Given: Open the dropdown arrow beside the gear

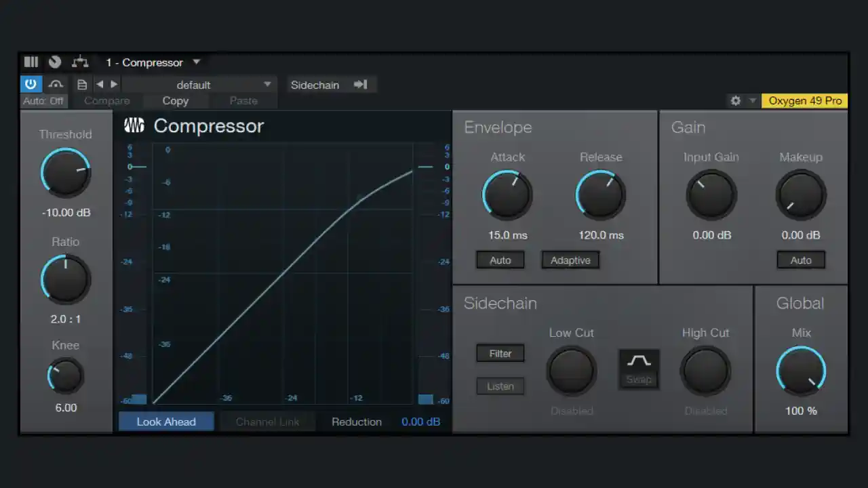Looking at the screenshot, I should [x=752, y=101].
